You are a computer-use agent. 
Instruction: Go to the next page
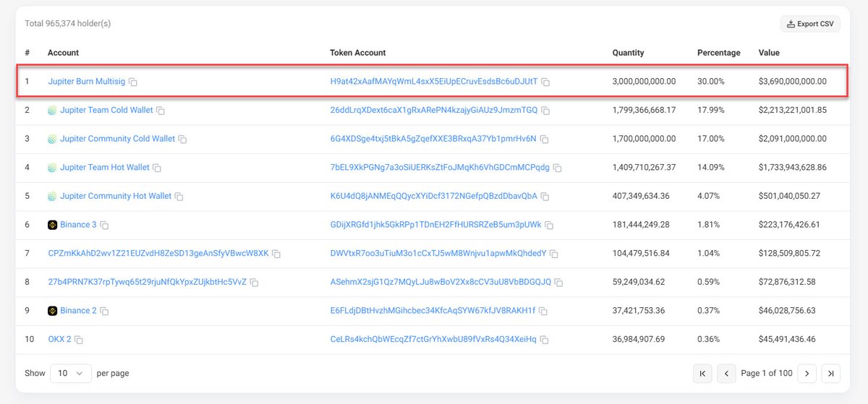807,374
